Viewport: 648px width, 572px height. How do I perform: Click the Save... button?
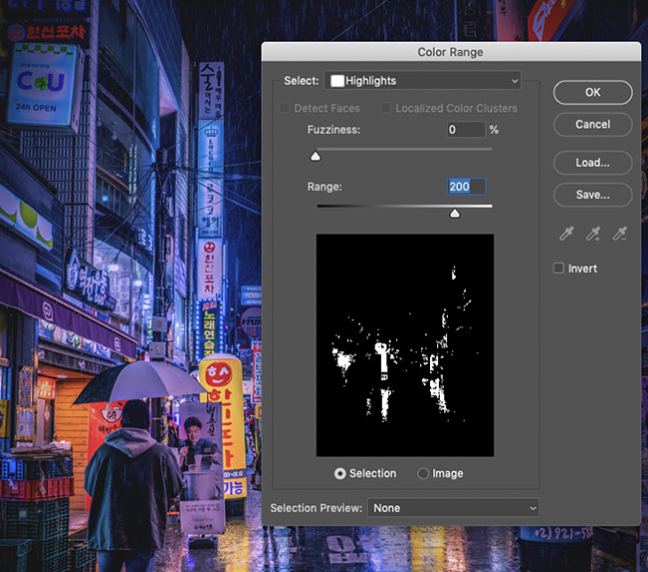click(x=592, y=195)
